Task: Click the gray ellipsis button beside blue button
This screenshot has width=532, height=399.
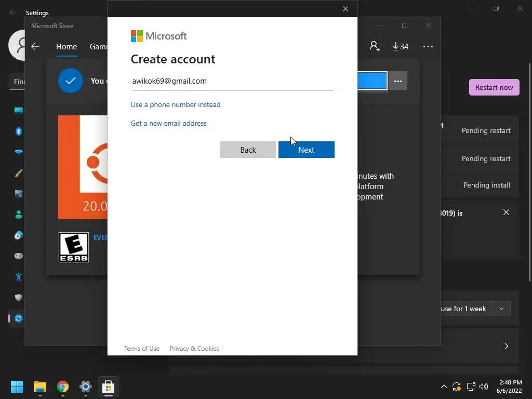Action: [397, 81]
